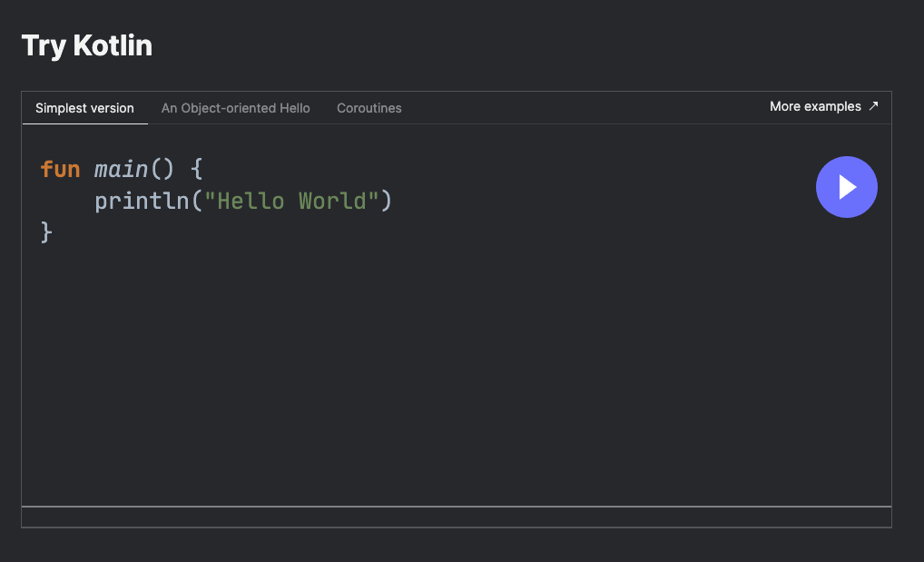Click the closing curly brace line
Image resolution: width=924 pixels, height=562 pixels.
[46, 232]
